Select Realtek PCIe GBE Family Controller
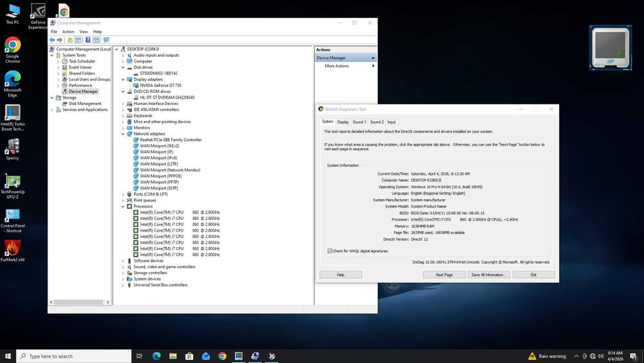 [171, 140]
